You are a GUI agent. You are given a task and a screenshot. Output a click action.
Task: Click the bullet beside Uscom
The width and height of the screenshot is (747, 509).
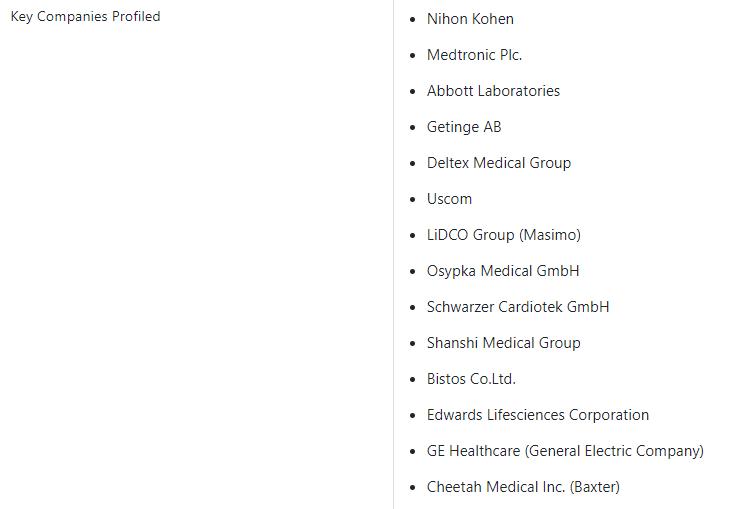pyautogui.click(x=413, y=199)
